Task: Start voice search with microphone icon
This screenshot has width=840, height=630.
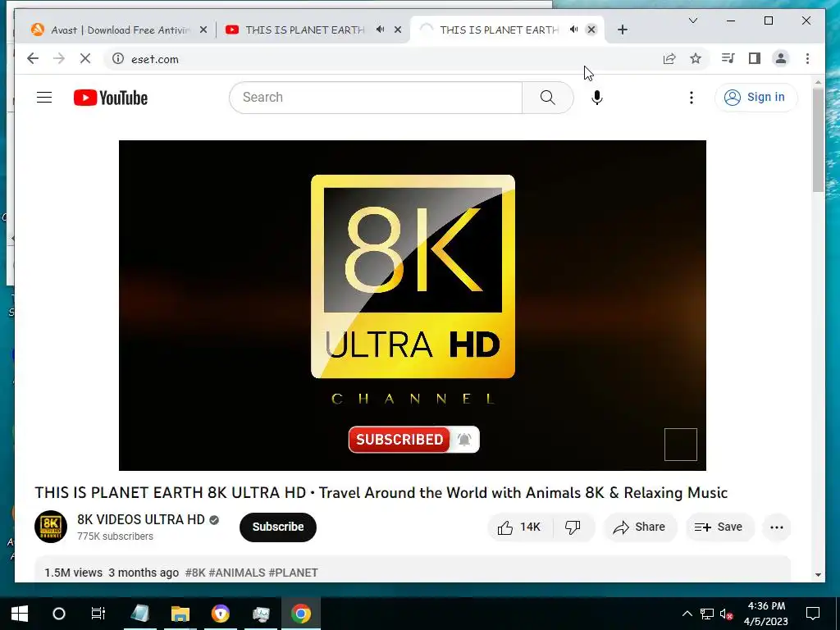Action: pos(597,97)
